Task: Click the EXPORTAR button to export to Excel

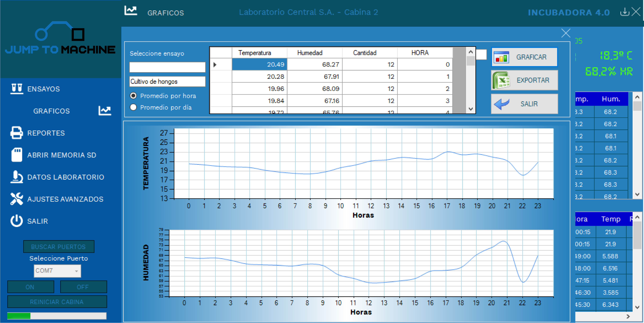Action: 524,80
